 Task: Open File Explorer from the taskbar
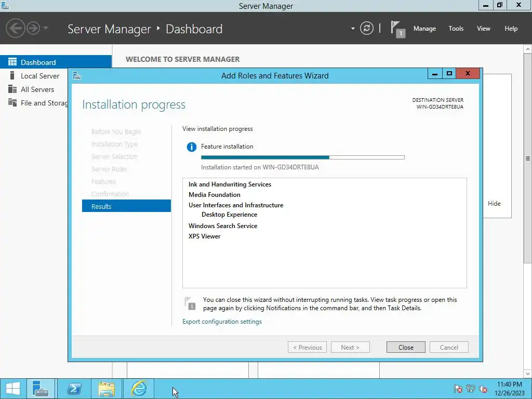[107, 389]
